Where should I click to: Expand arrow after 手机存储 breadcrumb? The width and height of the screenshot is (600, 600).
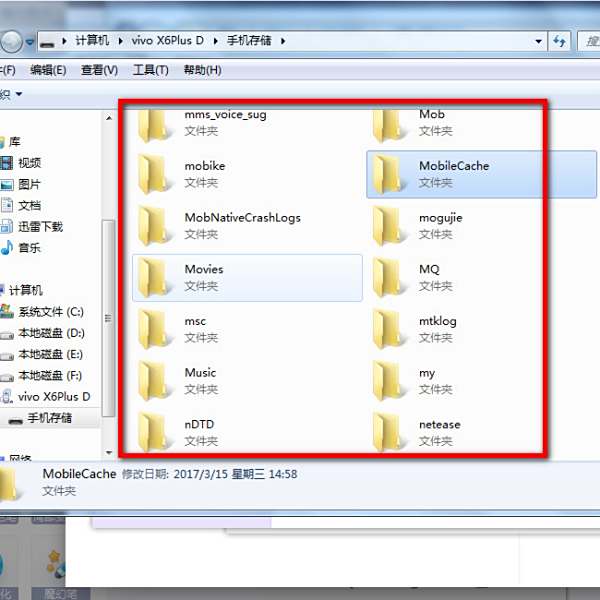click(x=283, y=41)
